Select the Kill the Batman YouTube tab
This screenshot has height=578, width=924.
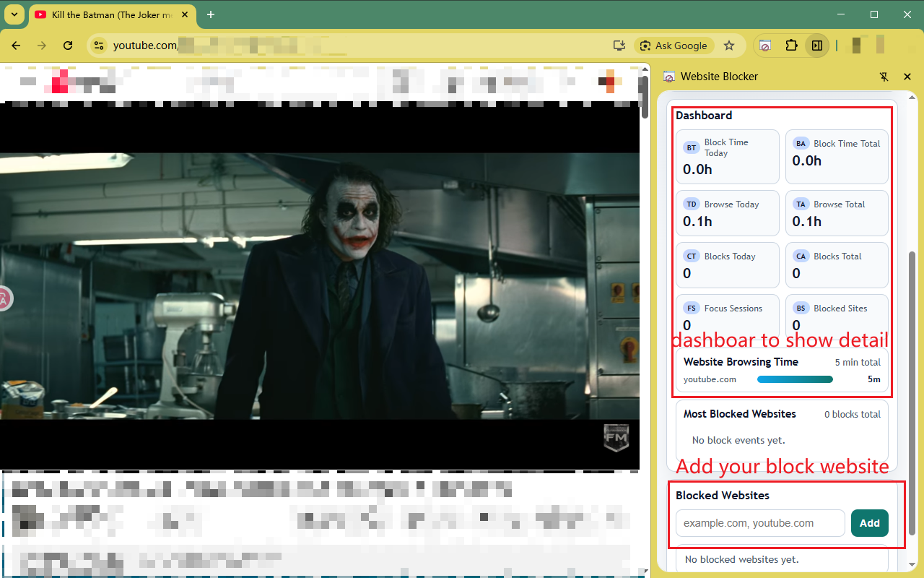coord(108,14)
